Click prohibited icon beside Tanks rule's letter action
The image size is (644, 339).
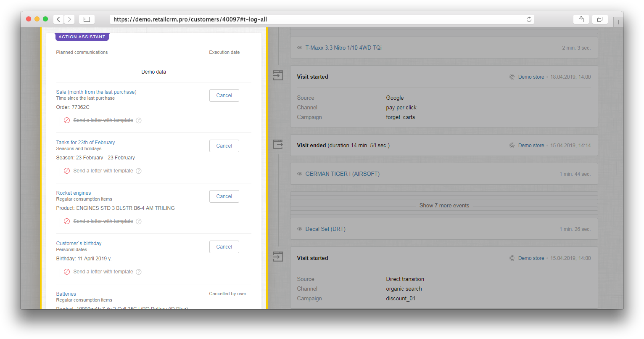coord(67,171)
